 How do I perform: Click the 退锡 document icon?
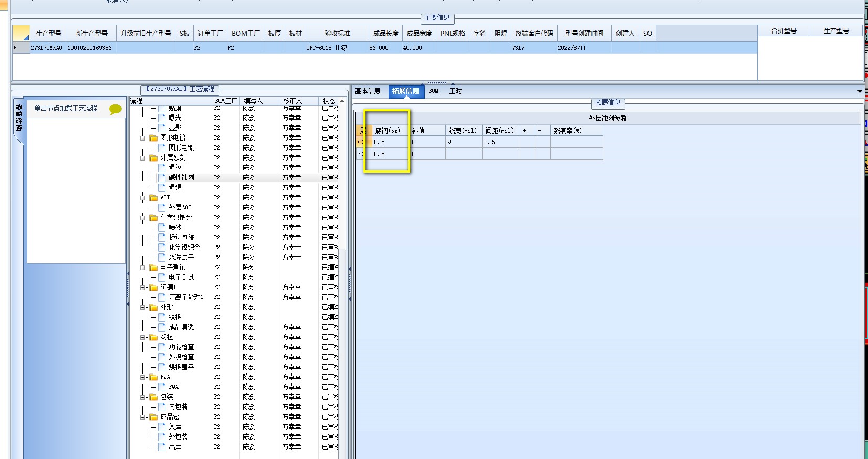(162, 188)
